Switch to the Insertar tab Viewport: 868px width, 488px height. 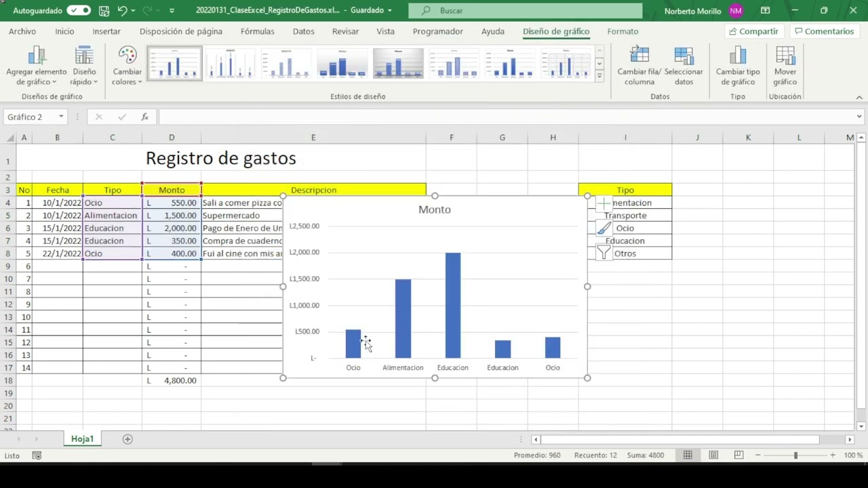point(106,31)
